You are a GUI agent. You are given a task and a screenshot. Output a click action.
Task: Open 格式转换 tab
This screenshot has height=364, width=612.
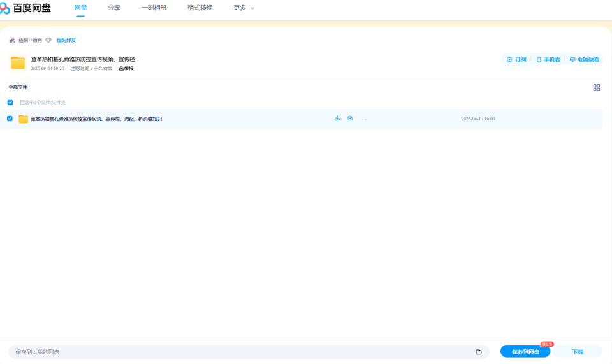[x=200, y=8]
